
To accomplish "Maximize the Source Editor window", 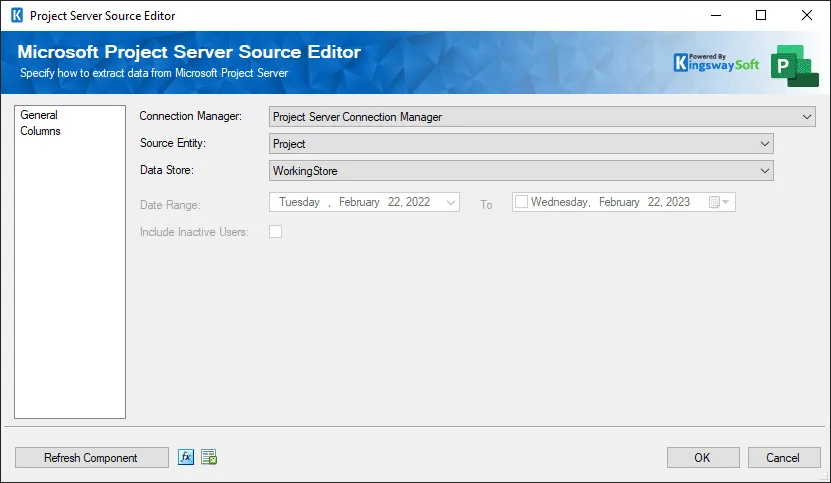I will 761,16.
